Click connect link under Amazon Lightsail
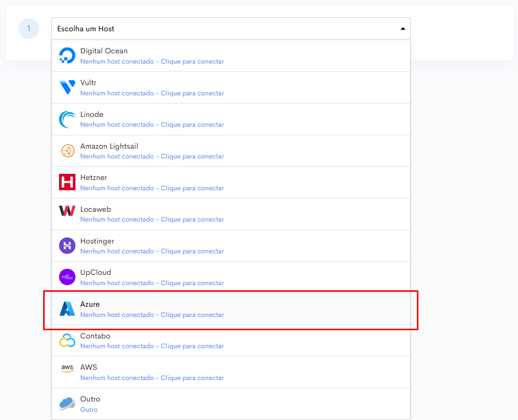Image resolution: width=518 pixels, height=420 pixels. [152, 156]
